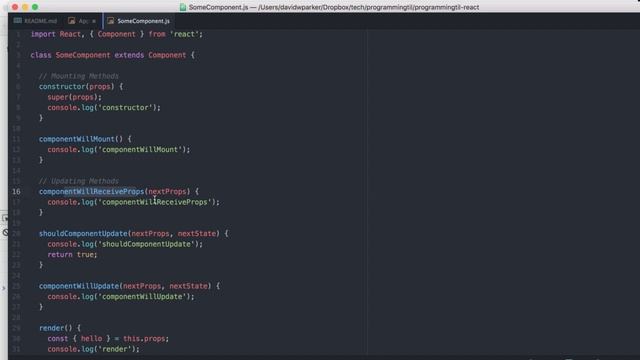The image size is (640, 360).
Task: Switch to the README.md tab
Action: (36, 21)
